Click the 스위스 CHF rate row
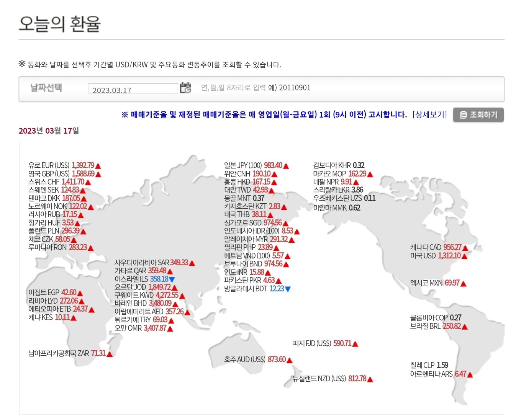This screenshot has height=420, width=516. click(x=60, y=182)
